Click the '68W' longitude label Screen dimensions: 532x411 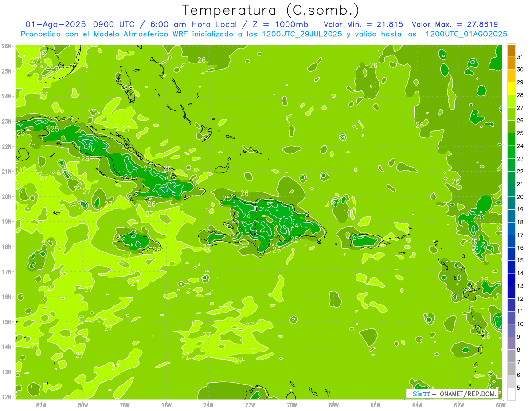pos(334,405)
